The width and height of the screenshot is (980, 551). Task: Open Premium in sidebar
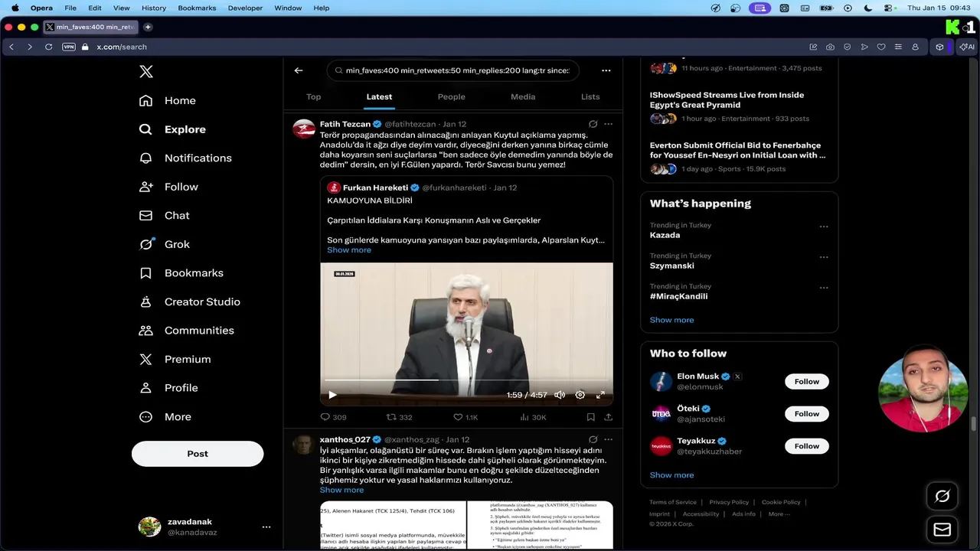(x=175, y=359)
